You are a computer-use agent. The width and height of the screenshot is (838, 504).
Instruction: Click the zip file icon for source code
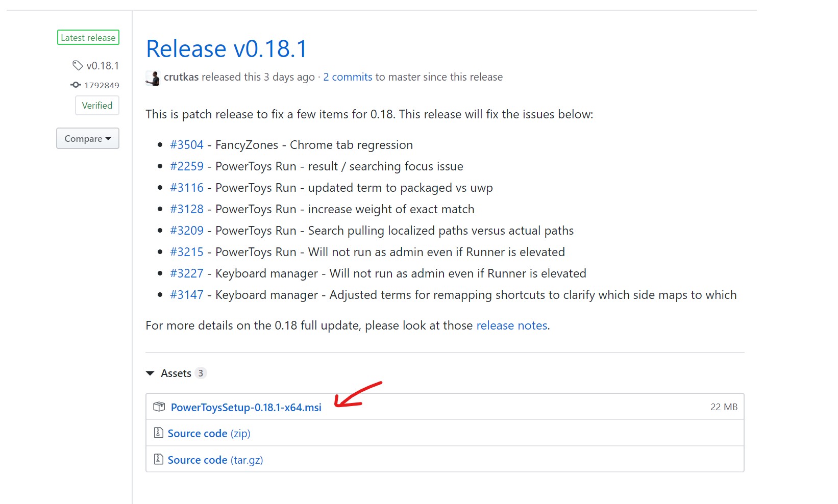click(x=159, y=433)
